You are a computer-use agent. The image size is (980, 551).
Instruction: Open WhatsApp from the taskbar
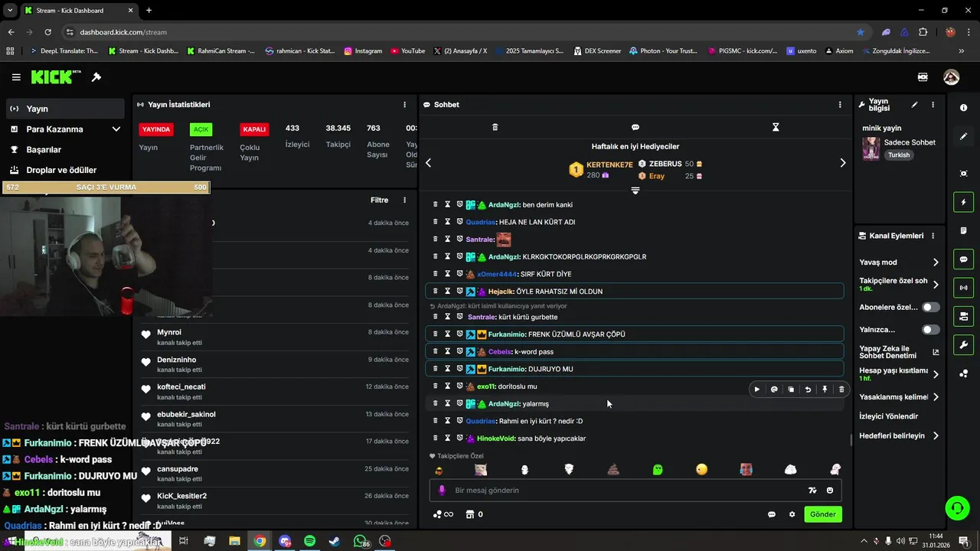(360, 541)
